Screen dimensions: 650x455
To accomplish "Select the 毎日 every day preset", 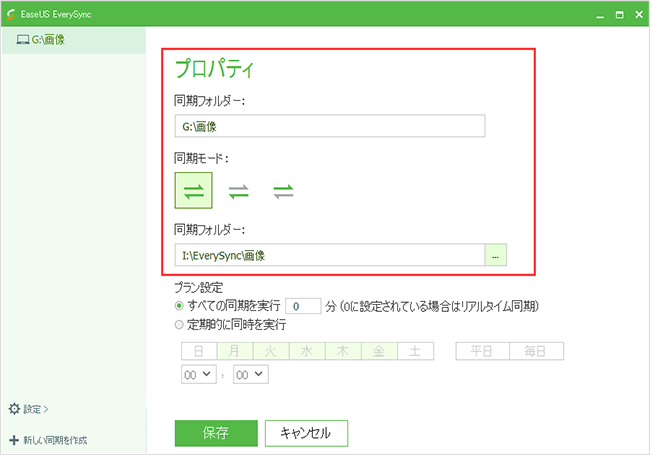I will pyautogui.click(x=536, y=351).
